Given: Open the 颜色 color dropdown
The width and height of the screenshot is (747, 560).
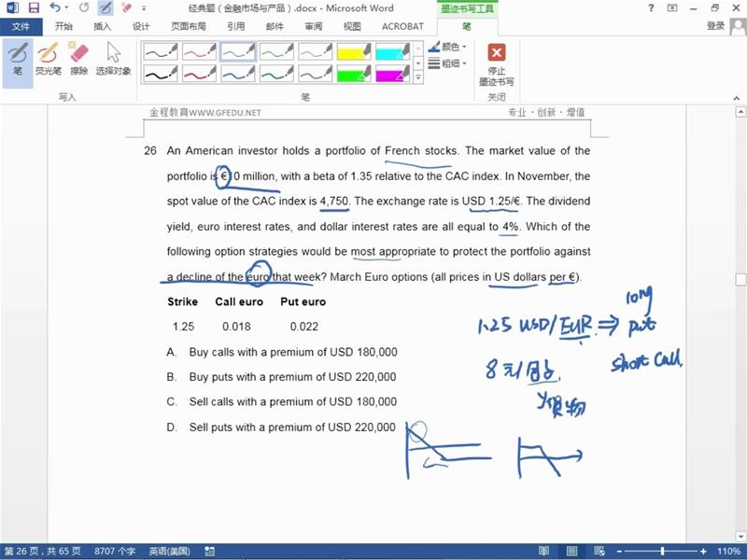Looking at the screenshot, I should tap(447, 47).
